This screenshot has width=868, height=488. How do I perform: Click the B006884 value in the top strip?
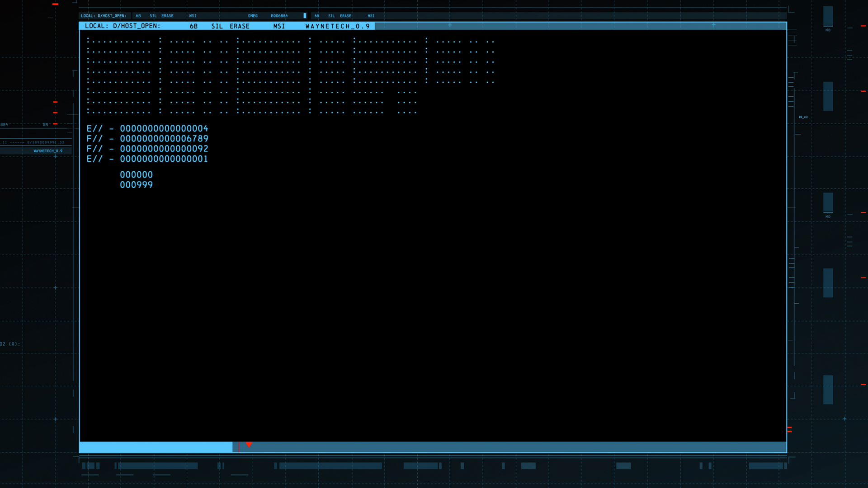click(x=279, y=16)
